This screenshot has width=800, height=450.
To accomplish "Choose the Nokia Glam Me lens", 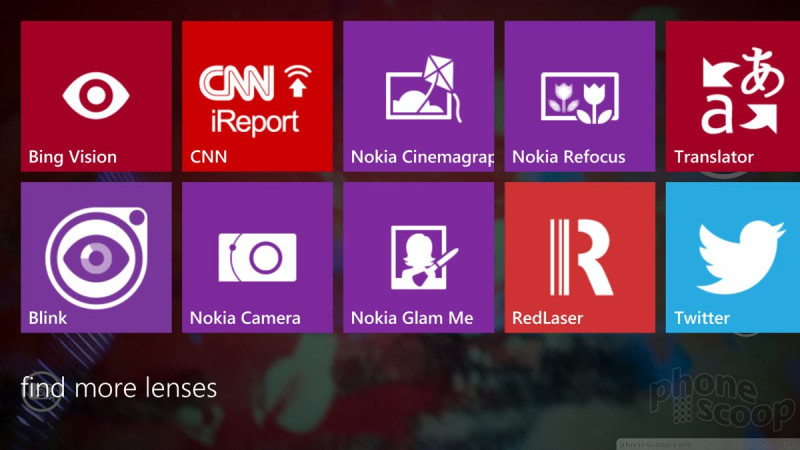I will [x=419, y=258].
